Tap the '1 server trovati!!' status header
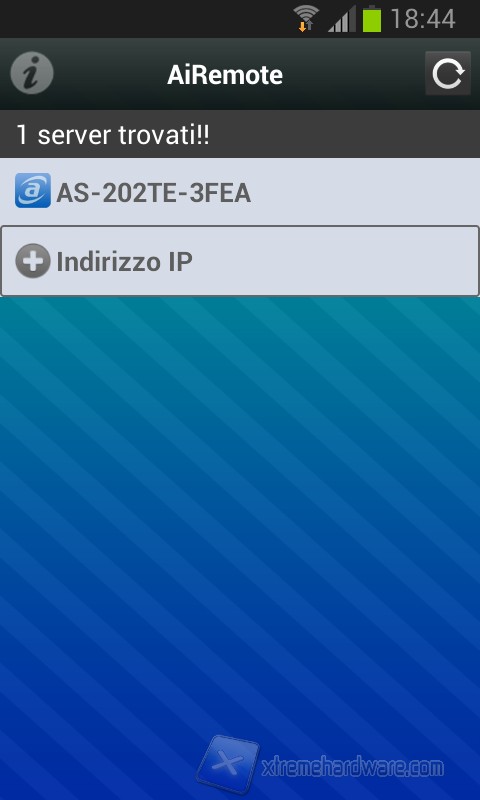The image size is (480, 800). click(240, 135)
